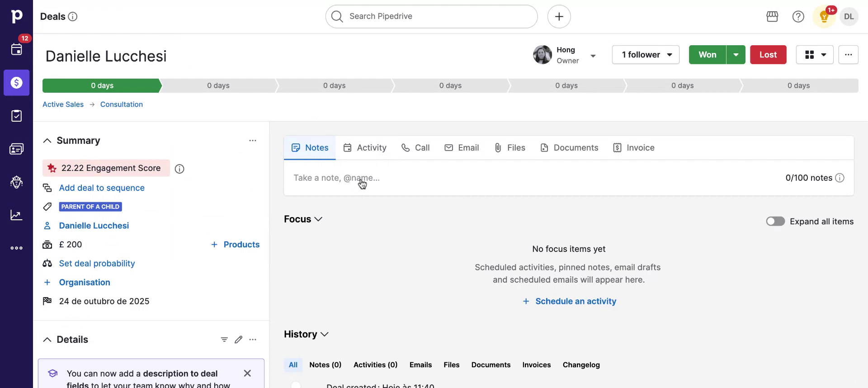Open Sales Assistant lightbulb icon
The height and width of the screenshot is (388, 868).
click(x=824, y=17)
